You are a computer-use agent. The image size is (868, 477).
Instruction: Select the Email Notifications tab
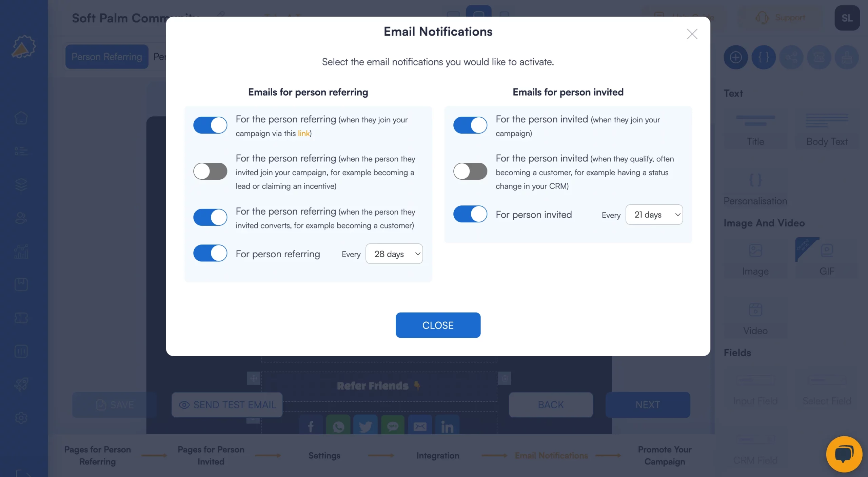551,455
